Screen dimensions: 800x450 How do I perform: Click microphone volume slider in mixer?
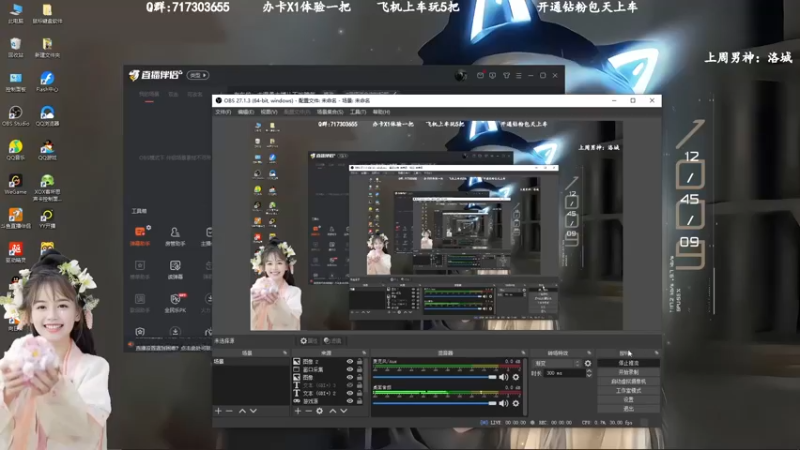(435, 377)
